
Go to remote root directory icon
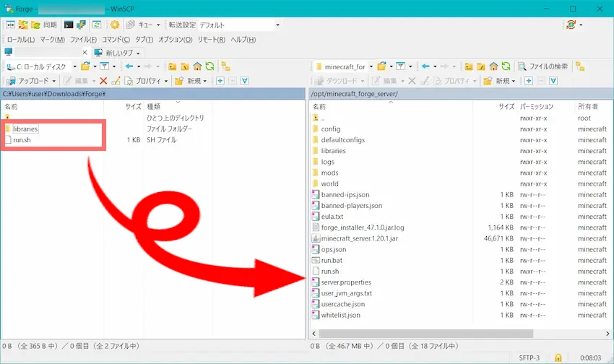point(481,66)
